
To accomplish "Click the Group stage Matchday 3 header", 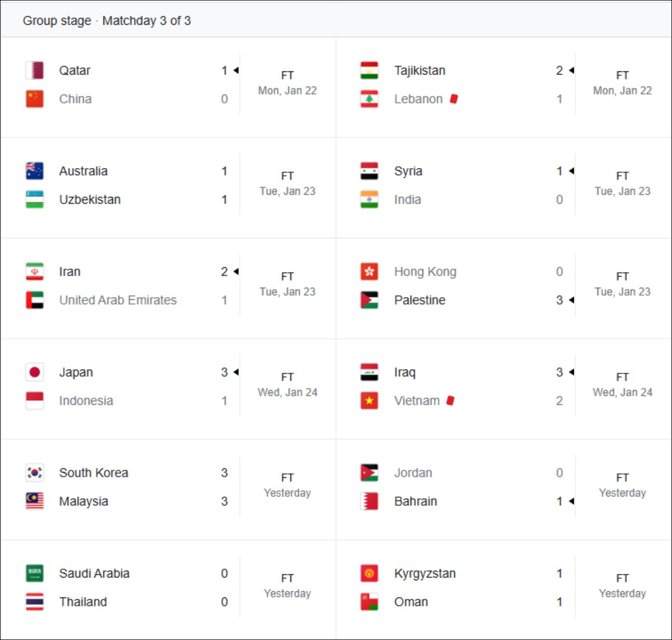I will click(107, 20).
